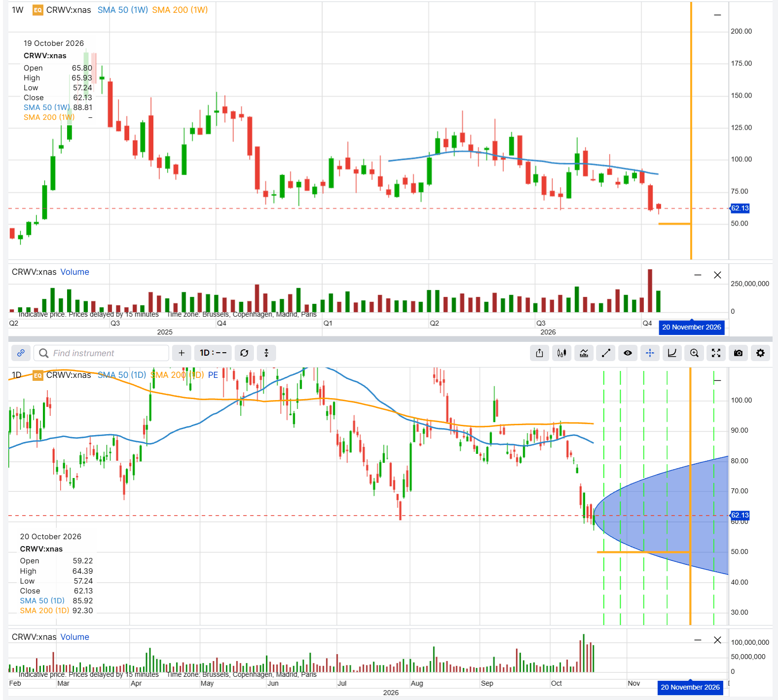Image resolution: width=778 pixels, height=700 pixels.
Task: Click the 62.13 price tag on weekly axis
Action: pyautogui.click(x=740, y=208)
